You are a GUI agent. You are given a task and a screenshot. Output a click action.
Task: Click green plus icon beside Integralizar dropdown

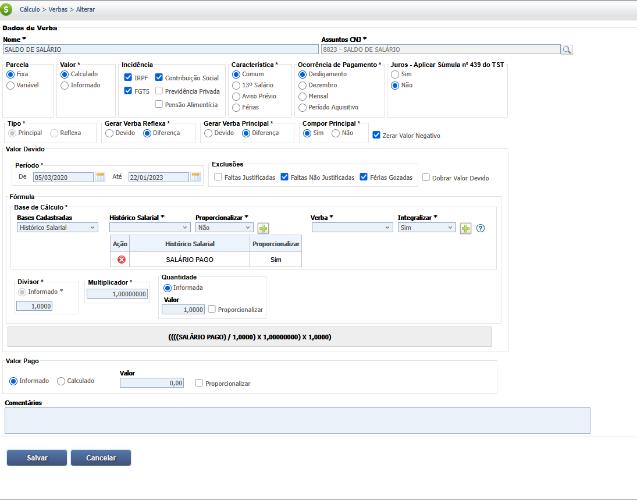(x=465, y=228)
